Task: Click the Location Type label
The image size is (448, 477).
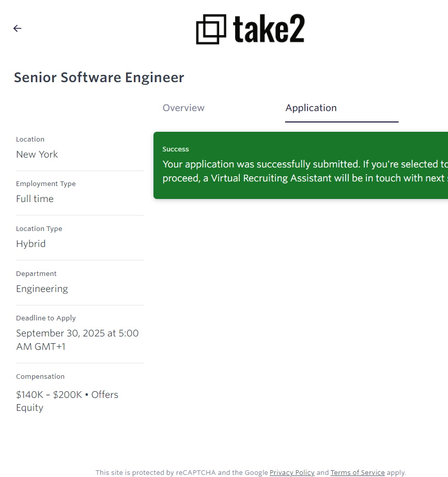Action: (x=39, y=229)
